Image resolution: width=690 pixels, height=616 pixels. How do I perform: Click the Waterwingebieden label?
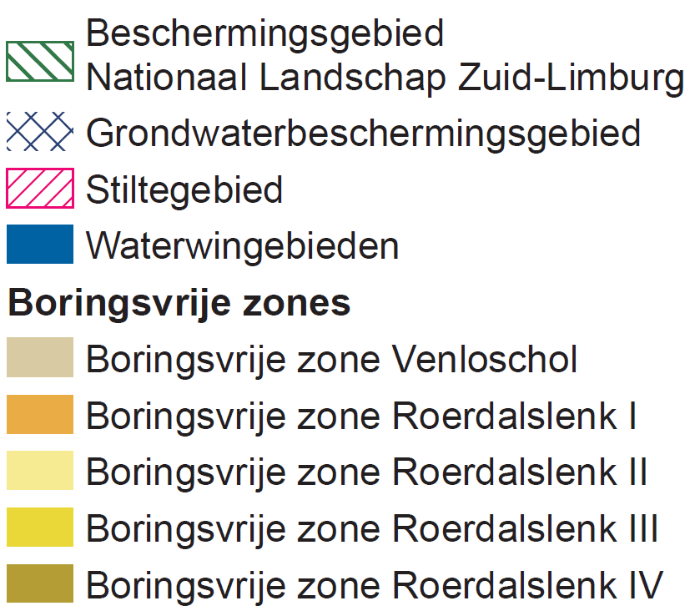[243, 246]
